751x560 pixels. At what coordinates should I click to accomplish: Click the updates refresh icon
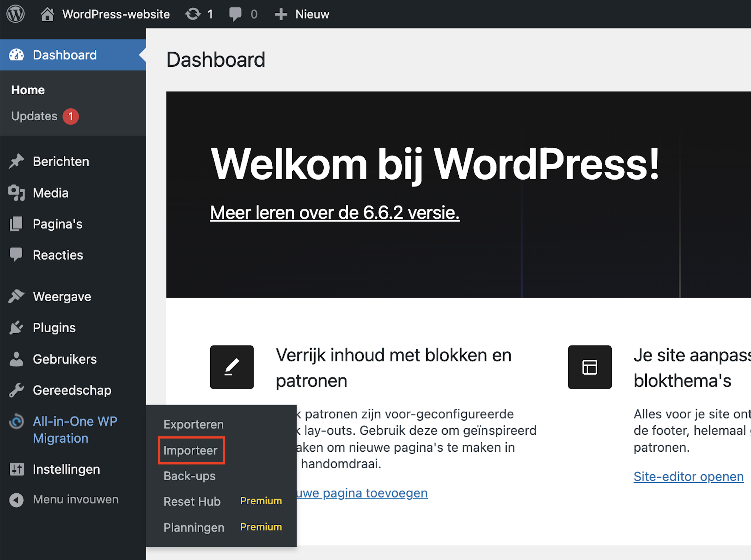[193, 14]
